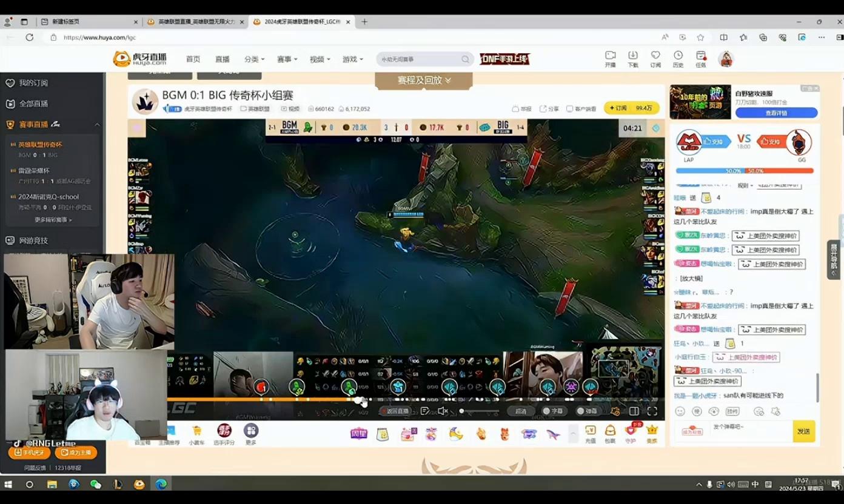Click the 下载 download icon in header
Image resolution: width=844 pixels, height=504 pixels.
coord(632,59)
